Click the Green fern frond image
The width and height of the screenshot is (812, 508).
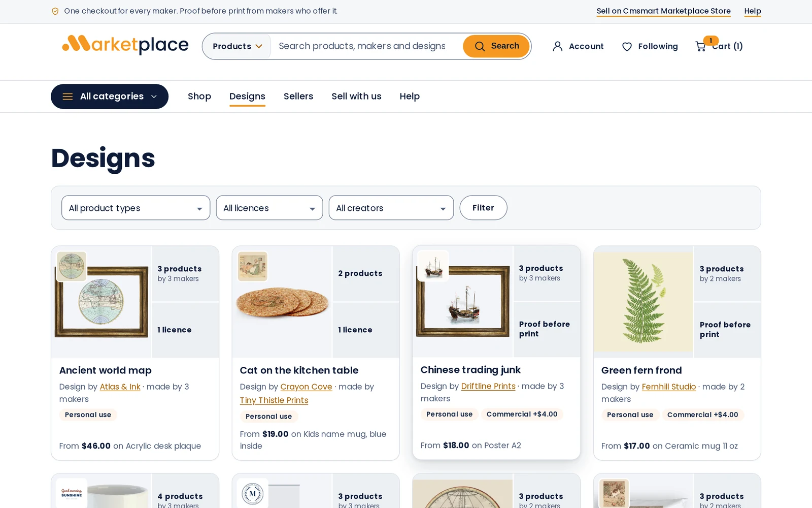tap(643, 302)
